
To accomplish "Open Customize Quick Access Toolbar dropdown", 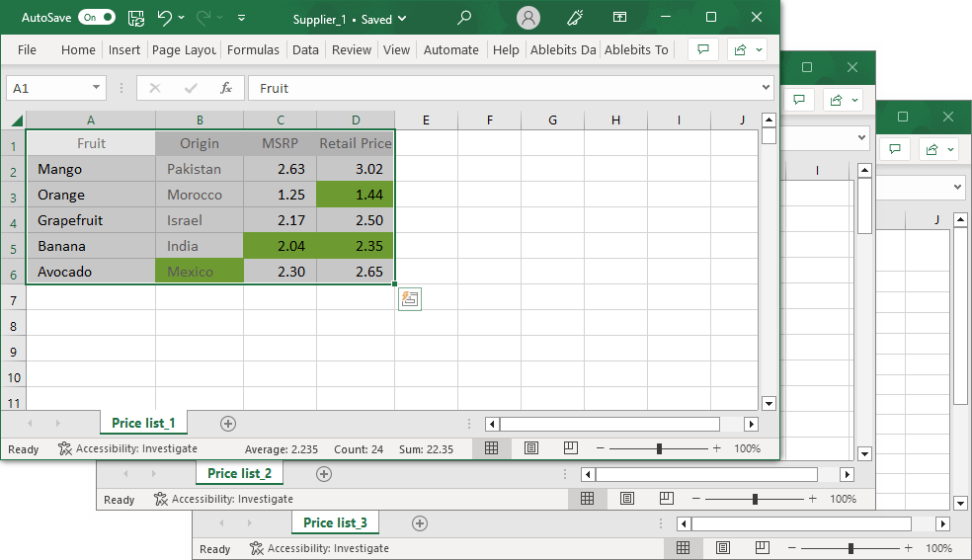I will pyautogui.click(x=241, y=18).
